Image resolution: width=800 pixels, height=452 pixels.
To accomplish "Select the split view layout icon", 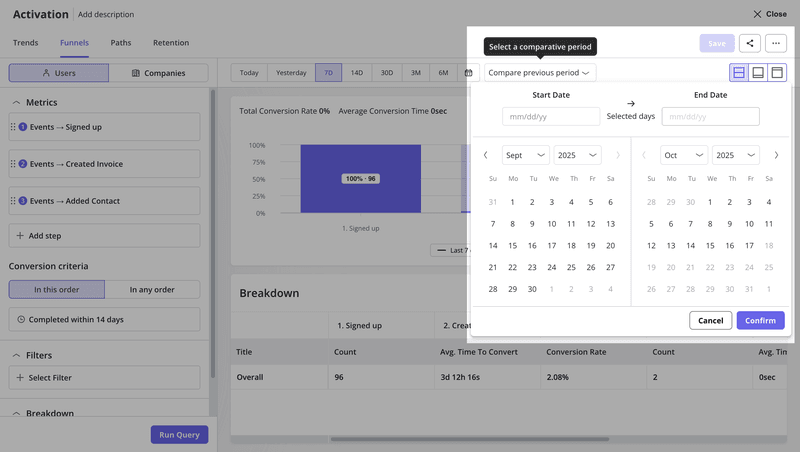I will [739, 73].
